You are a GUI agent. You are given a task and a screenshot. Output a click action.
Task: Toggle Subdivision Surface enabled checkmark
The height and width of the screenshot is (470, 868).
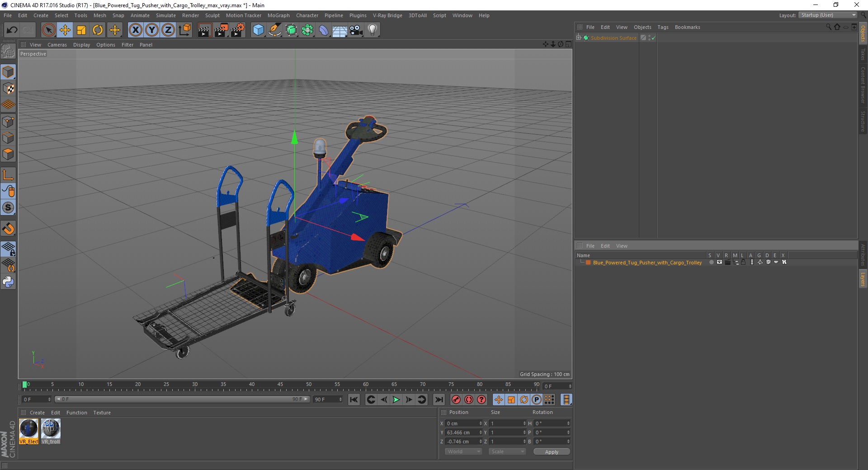pos(653,38)
